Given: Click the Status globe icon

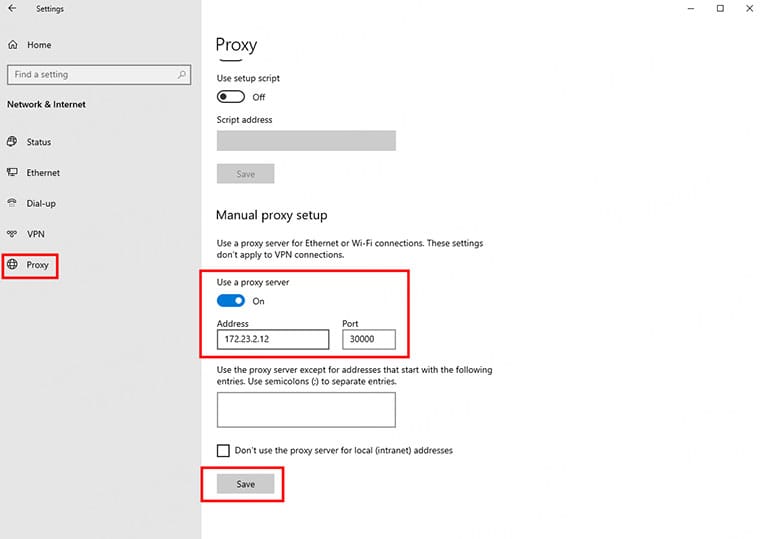Looking at the screenshot, I should point(13,142).
